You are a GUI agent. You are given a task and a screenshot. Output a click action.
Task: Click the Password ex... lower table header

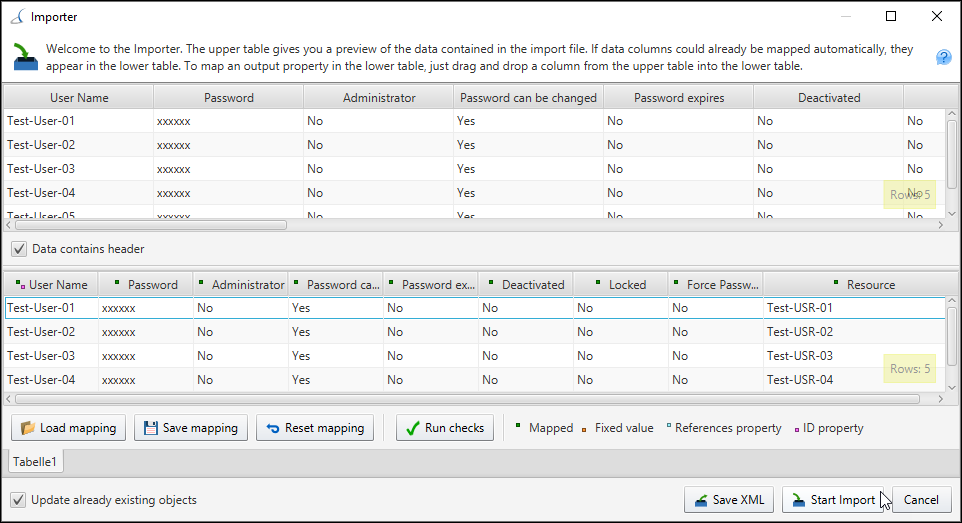[431, 285]
